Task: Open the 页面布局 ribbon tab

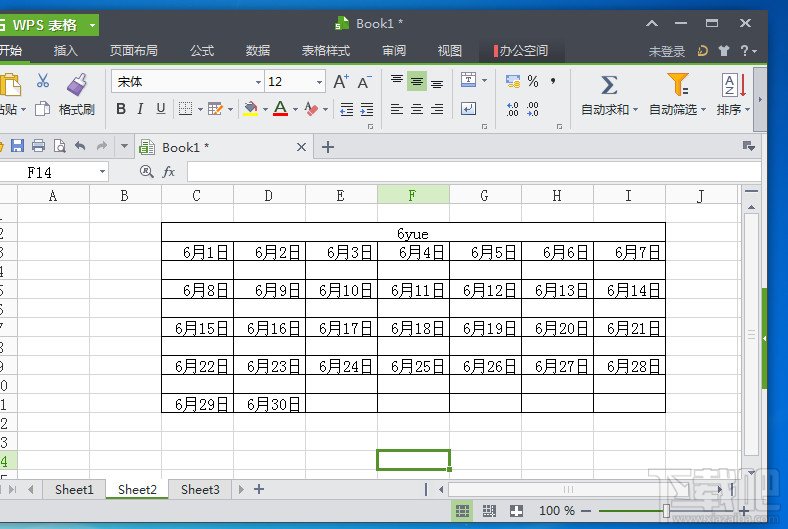Action: (134, 50)
